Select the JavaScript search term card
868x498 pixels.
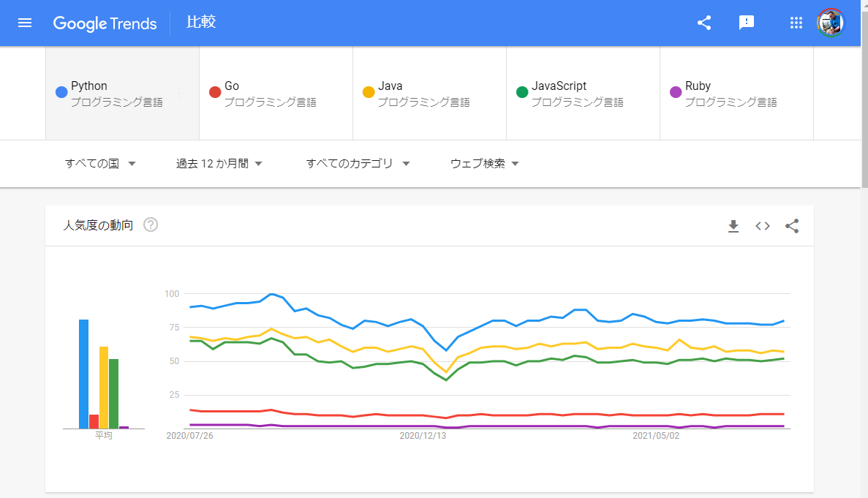pyautogui.click(x=583, y=93)
